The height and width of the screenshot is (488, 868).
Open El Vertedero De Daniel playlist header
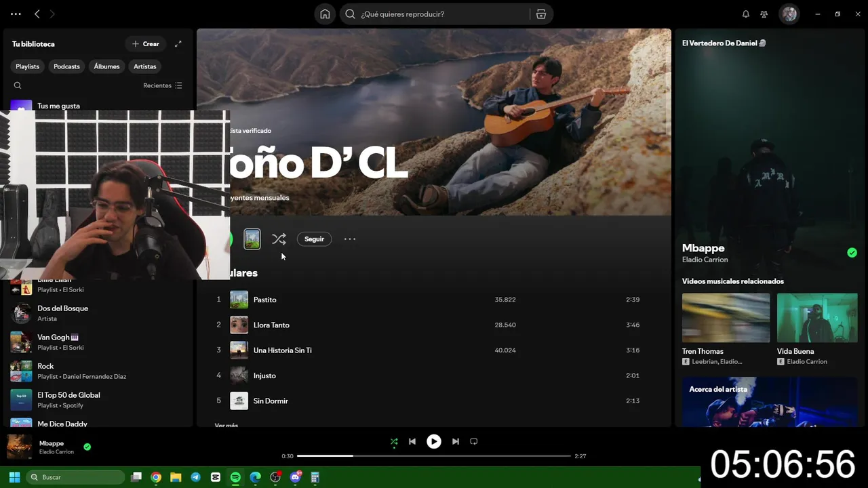(x=724, y=43)
